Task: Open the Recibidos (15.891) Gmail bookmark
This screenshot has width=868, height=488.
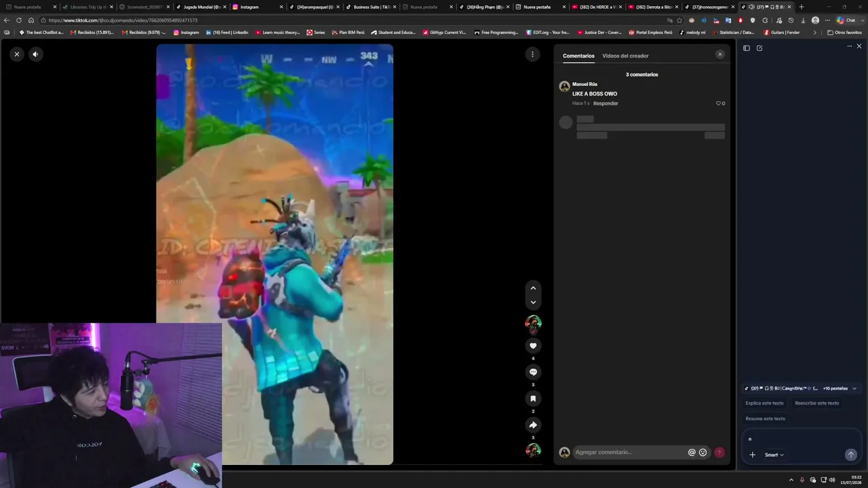Action: tap(92, 33)
